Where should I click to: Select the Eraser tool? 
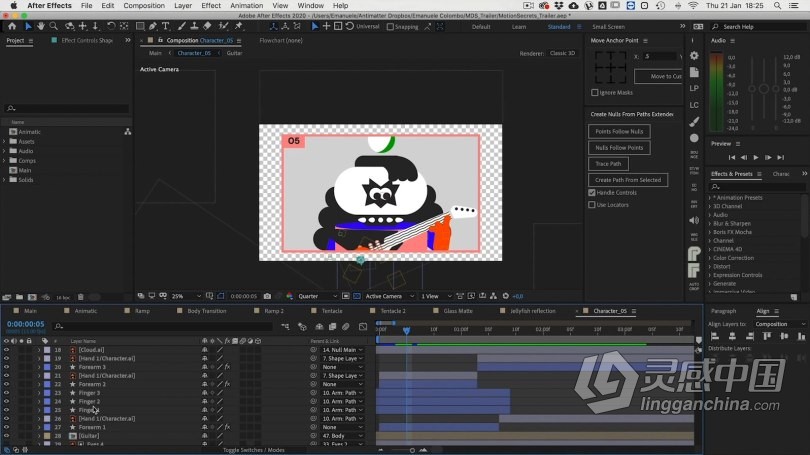pyautogui.click(x=207, y=26)
